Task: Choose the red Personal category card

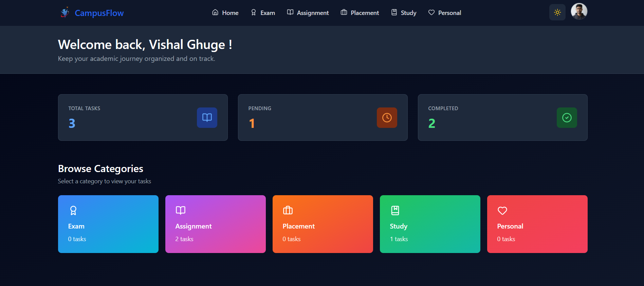Action: point(537,224)
